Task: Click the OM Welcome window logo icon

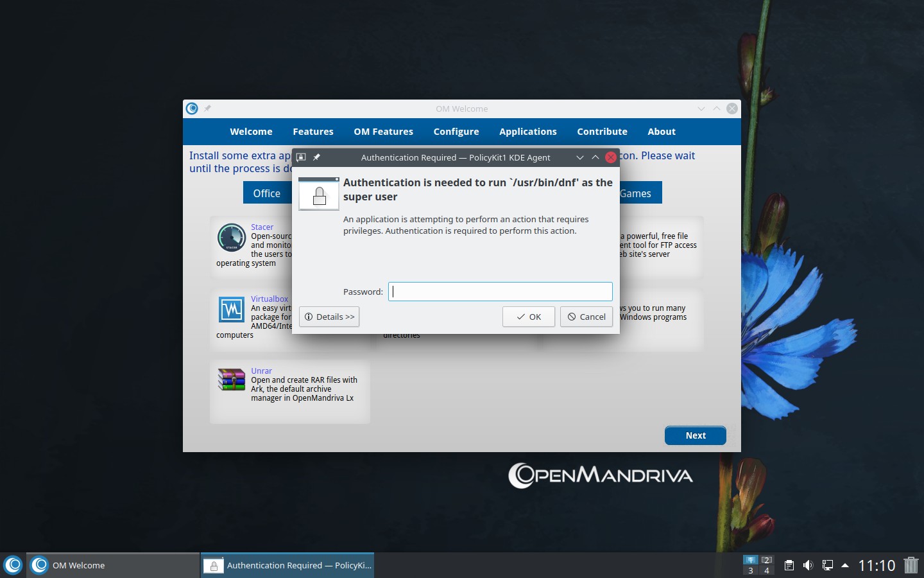Action: [192, 109]
